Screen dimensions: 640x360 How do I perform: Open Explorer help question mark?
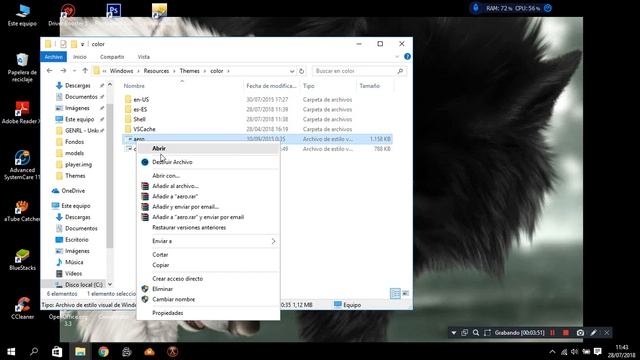click(x=407, y=56)
